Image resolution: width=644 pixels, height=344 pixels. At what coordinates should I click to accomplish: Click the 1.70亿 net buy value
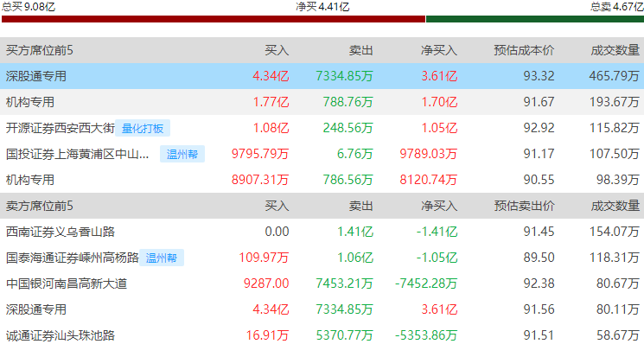tap(439, 102)
